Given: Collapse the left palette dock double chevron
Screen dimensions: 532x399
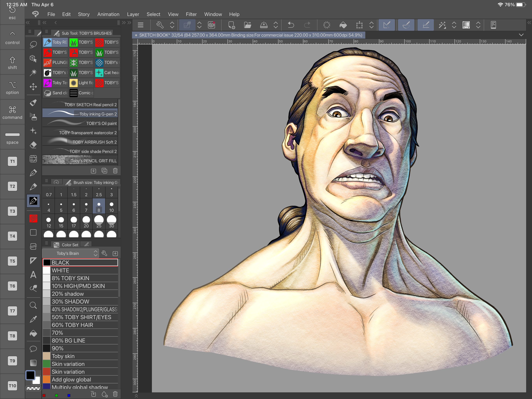Looking at the screenshot, I should (x=28, y=23).
